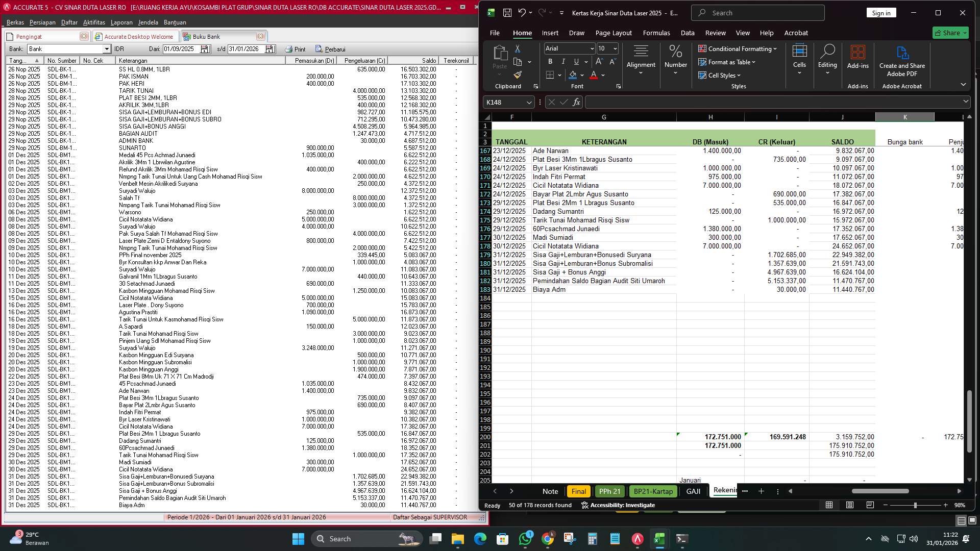Open the calendar picker next to Dari date
The width and height of the screenshot is (980, 551).
(x=204, y=49)
